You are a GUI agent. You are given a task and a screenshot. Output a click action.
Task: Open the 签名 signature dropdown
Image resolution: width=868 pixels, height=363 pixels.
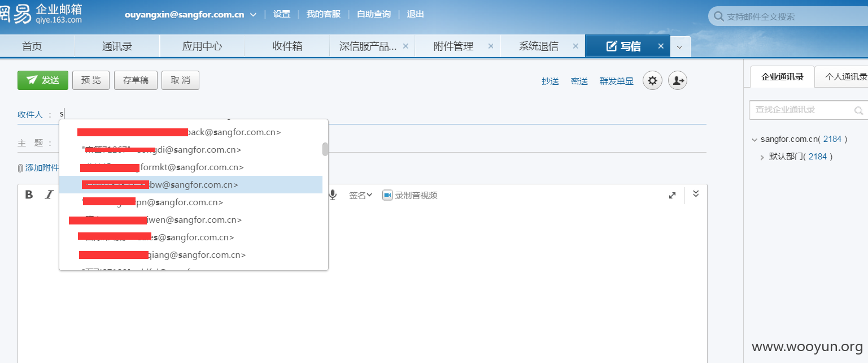pyautogui.click(x=360, y=195)
